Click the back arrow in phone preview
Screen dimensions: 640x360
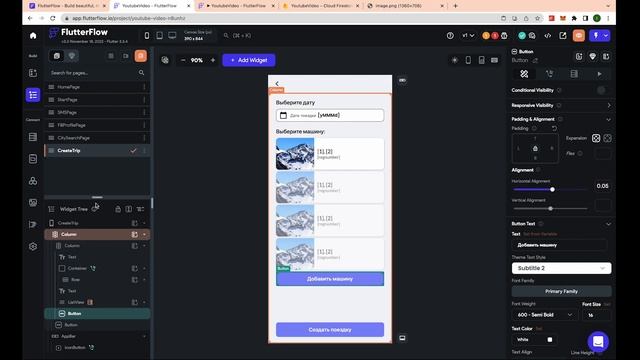(x=277, y=83)
